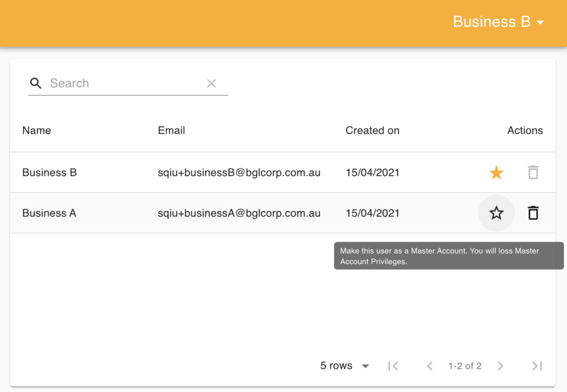Make Business A the Master Account via star
567x392 pixels.
point(497,213)
